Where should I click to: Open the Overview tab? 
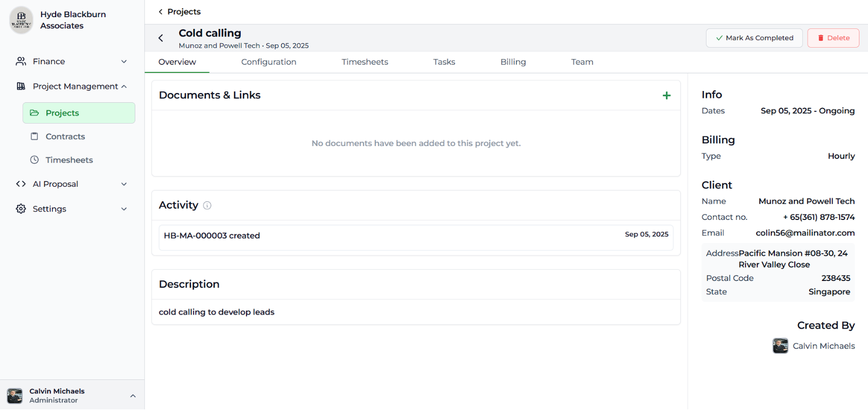click(x=177, y=62)
